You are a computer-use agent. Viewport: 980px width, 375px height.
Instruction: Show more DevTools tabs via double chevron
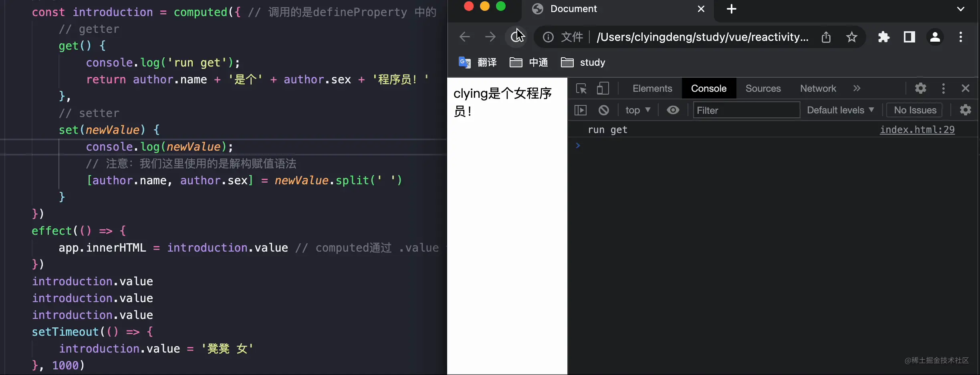pyautogui.click(x=857, y=89)
